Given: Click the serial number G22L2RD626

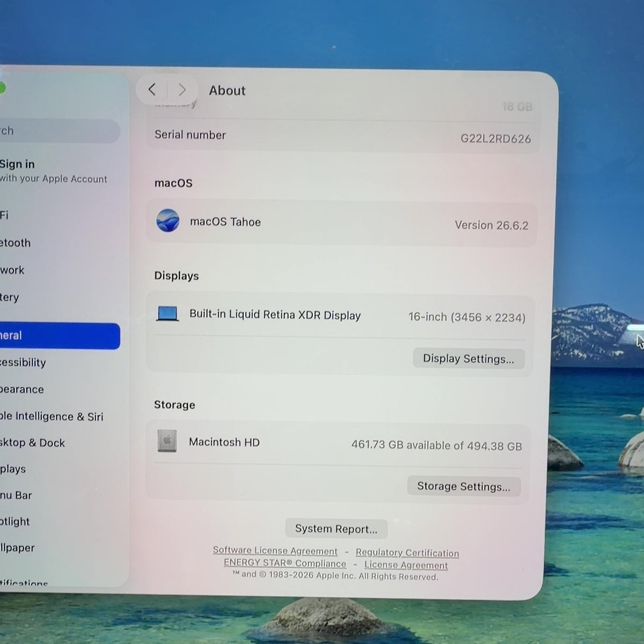Looking at the screenshot, I should coord(496,138).
